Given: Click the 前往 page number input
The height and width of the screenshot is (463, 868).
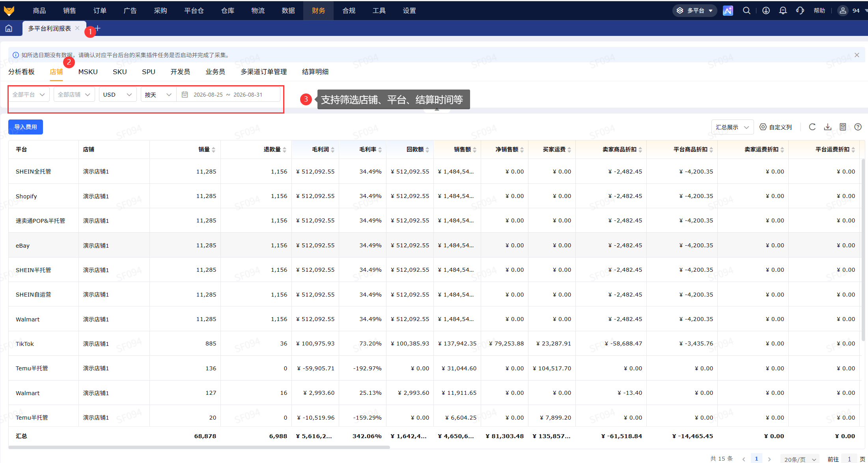Looking at the screenshot, I should tap(849, 459).
